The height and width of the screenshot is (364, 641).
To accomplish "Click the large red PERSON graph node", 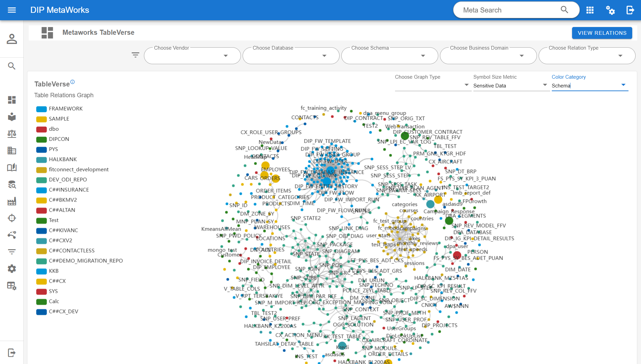I will (x=457, y=255).
